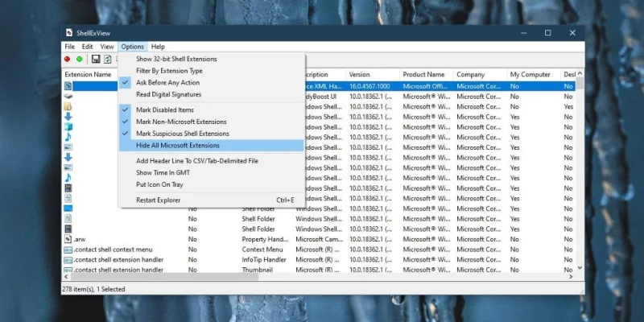Click the red Disable Selected Items toolbar icon
This screenshot has height=322, width=644.
pos(68,59)
